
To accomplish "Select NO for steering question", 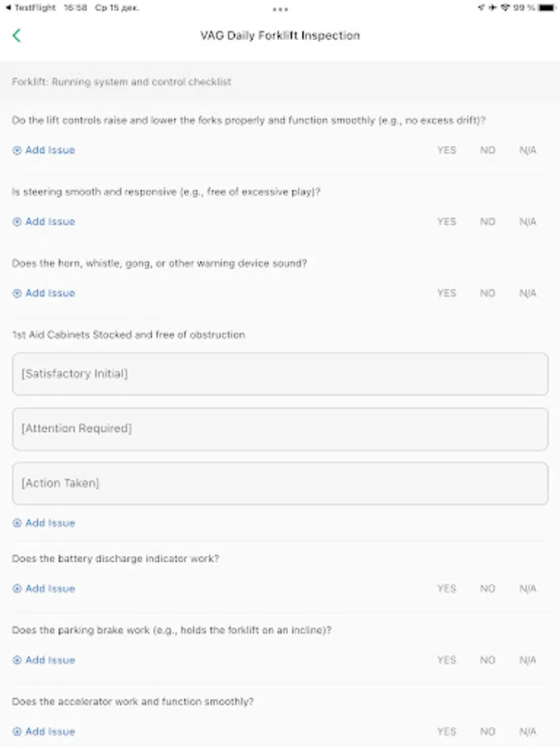I will [488, 222].
